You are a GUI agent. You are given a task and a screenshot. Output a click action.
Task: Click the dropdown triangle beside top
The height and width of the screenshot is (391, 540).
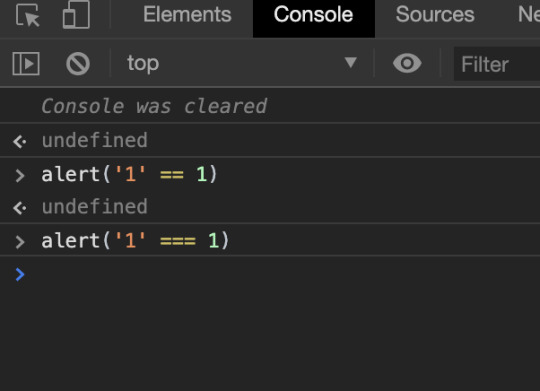click(351, 63)
